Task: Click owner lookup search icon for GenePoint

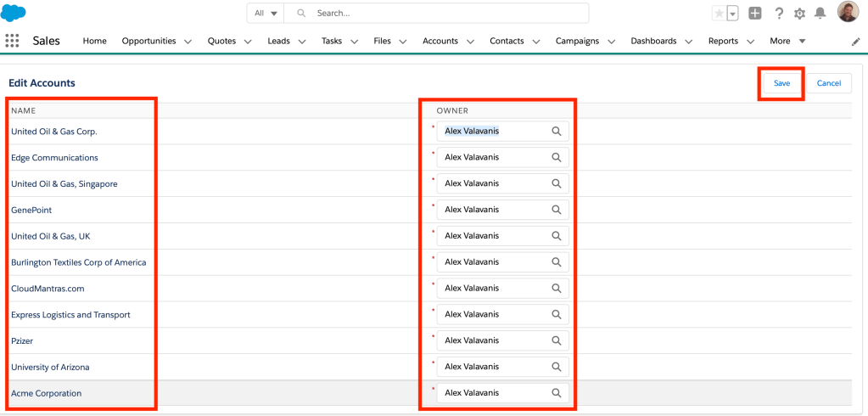Action: click(557, 210)
